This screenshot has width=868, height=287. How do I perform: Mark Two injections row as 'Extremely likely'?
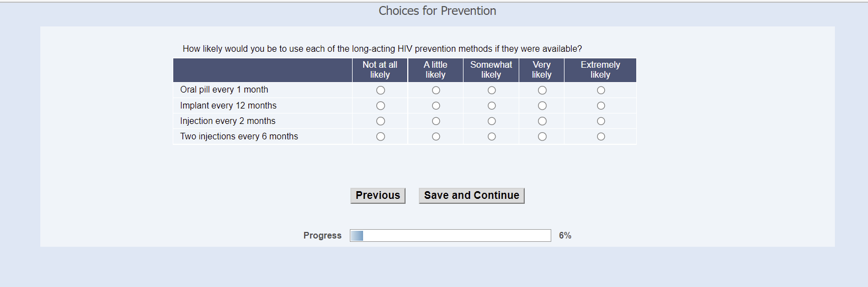pos(601,137)
